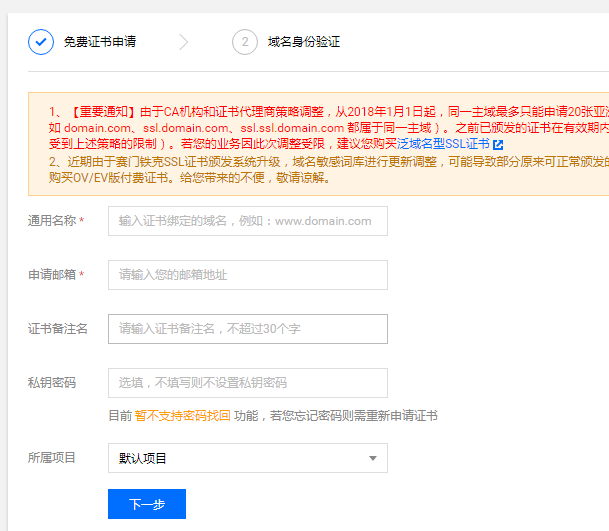Viewport: 609px width, 531px height.
Task: Click the 证书备注名 field label
Action: (57, 329)
